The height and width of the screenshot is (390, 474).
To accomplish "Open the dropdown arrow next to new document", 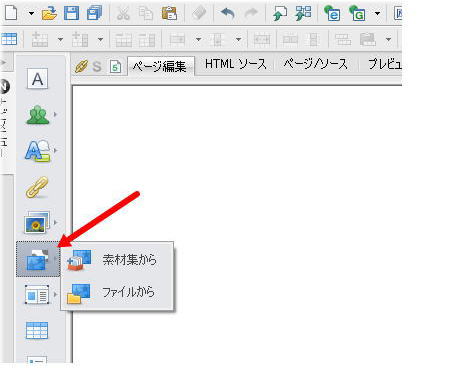I will tap(31, 14).
